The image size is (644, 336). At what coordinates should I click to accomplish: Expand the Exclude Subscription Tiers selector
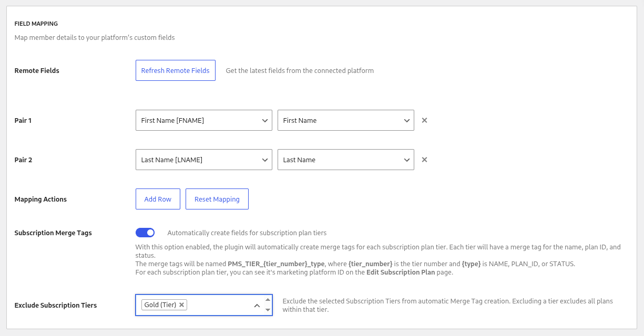(x=257, y=304)
